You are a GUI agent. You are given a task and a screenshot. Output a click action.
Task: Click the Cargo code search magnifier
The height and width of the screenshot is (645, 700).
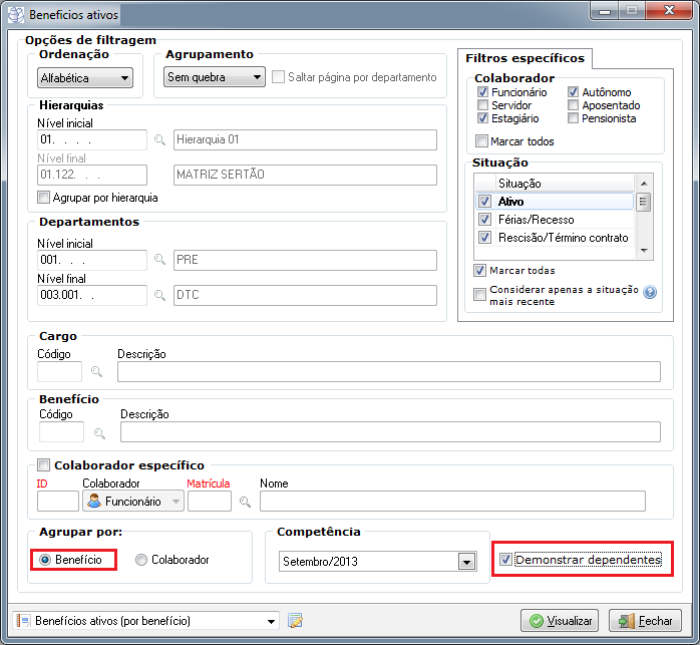tap(97, 372)
